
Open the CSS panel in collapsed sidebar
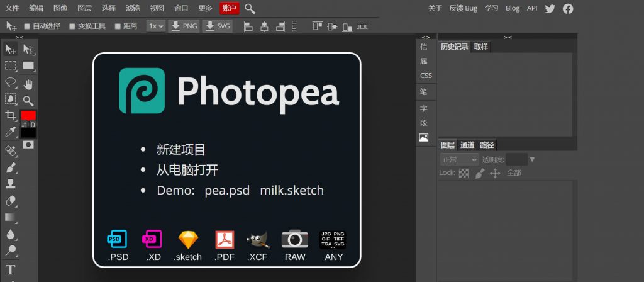click(426, 76)
